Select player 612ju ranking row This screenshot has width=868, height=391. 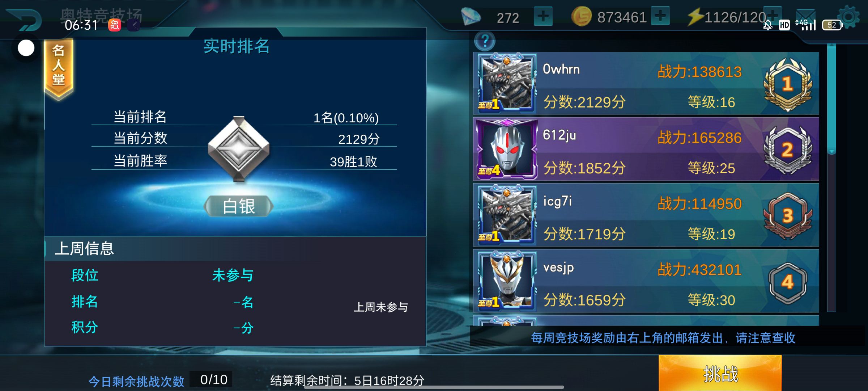click(x=646, y=150)
